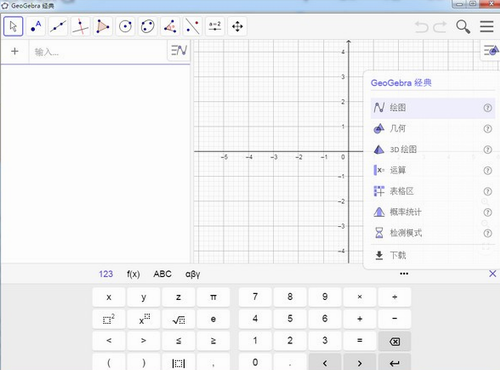
Task: Select the Ellipse tool
Action: 148,26
